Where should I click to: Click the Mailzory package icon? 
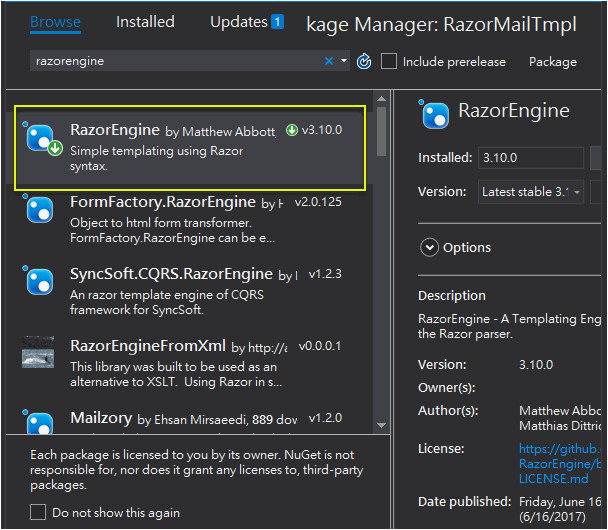39,422
